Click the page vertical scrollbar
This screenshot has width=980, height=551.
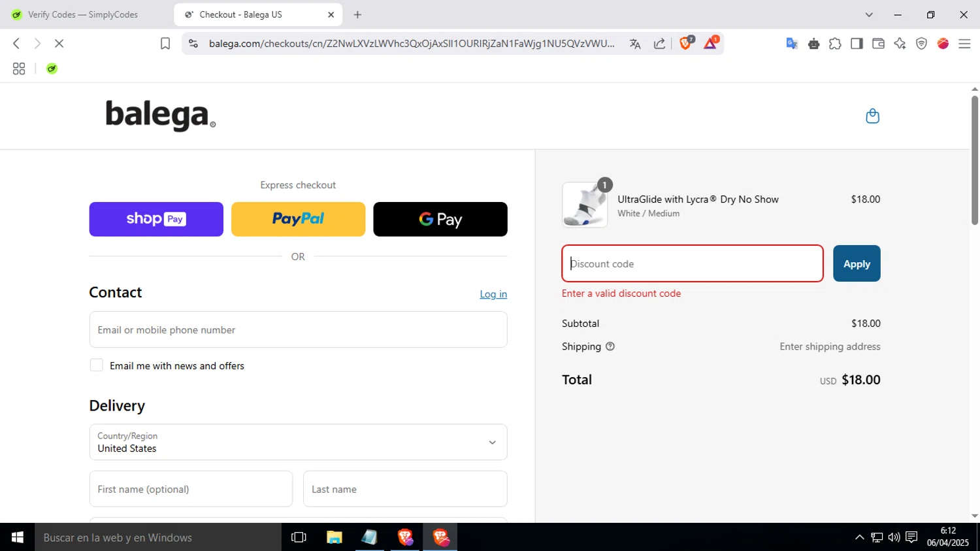point(975,160)
